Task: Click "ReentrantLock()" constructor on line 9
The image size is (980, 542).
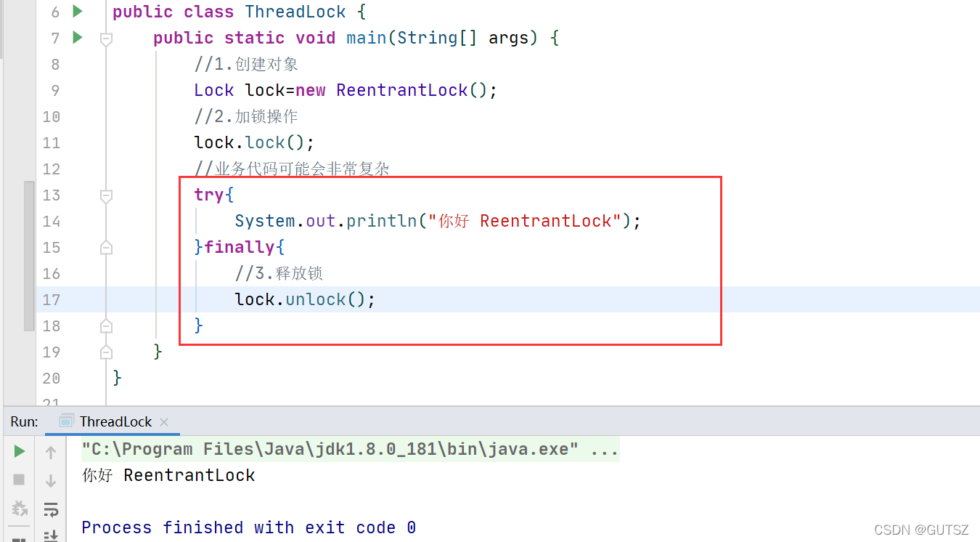Action: pos(412,90)
